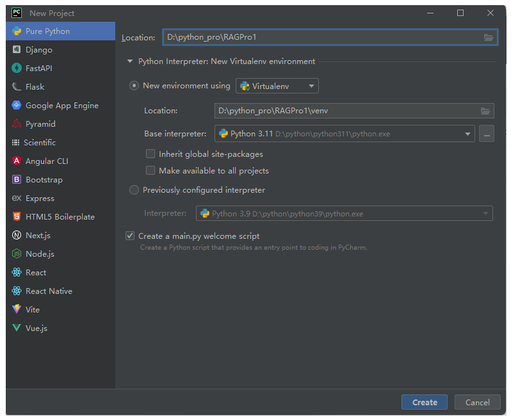Select the Flask project type
The width and height of the screenshot is (511, 420).
tap(61, 86)
